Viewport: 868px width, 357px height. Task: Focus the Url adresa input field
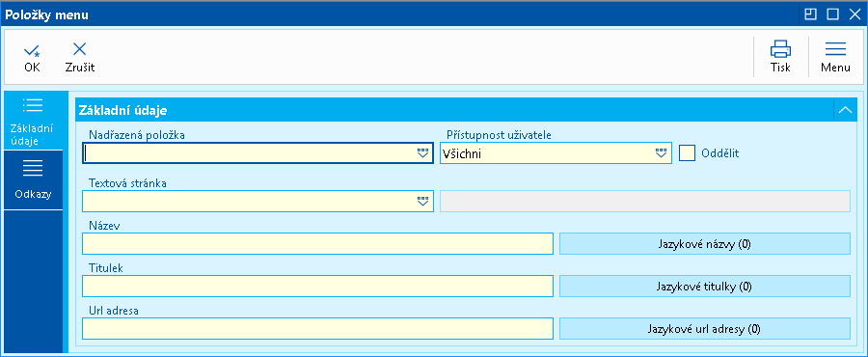click(317, 329)
